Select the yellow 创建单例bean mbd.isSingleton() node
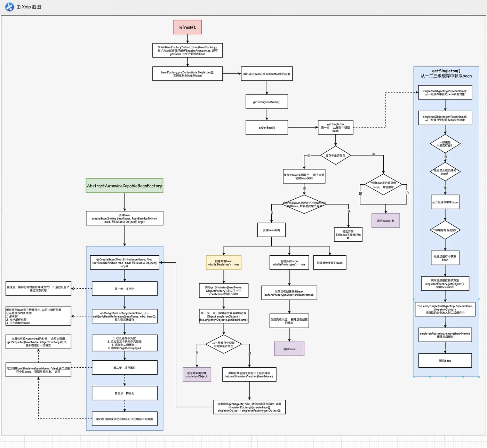Screen dimensions: 487x448 [224, 263]
